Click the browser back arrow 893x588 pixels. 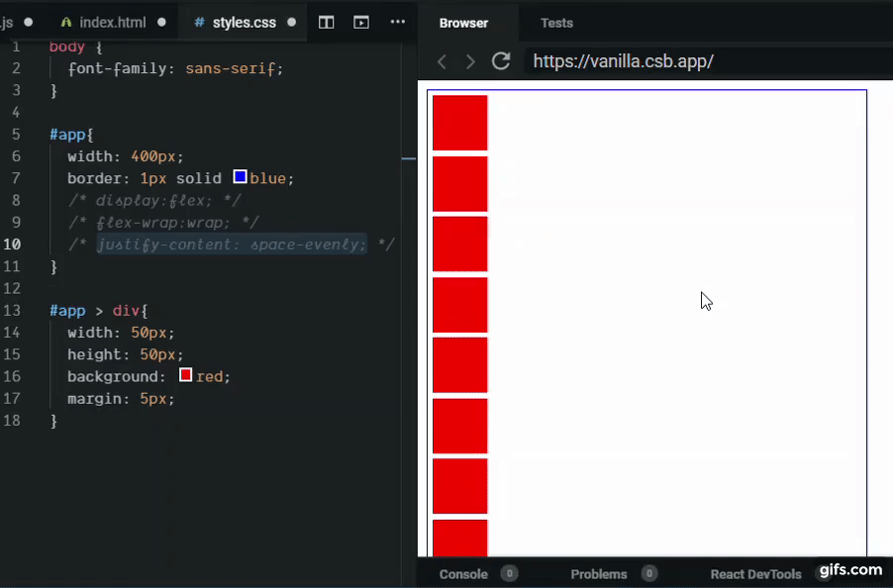click(x=442, y=60)
